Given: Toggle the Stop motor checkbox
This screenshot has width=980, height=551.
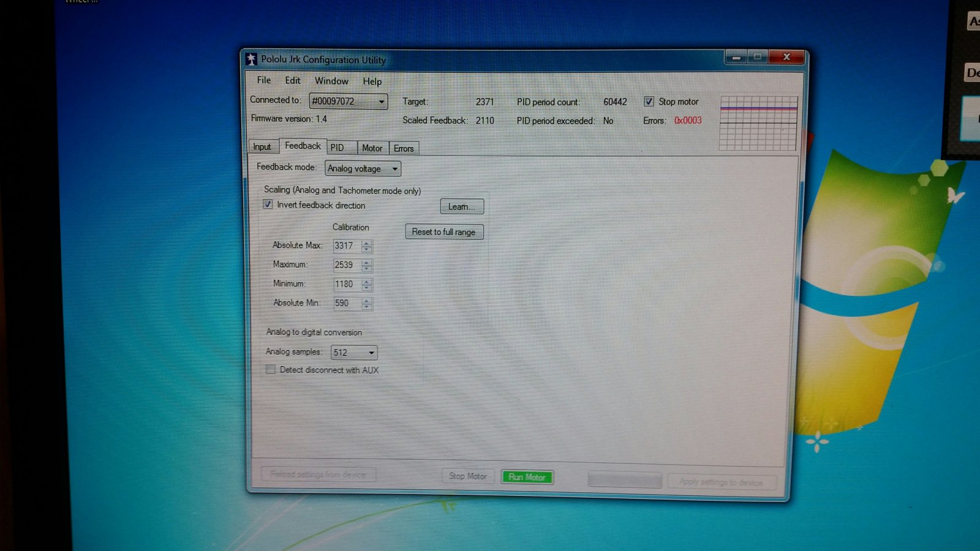Looking at the screenshot, I should 649,102.
